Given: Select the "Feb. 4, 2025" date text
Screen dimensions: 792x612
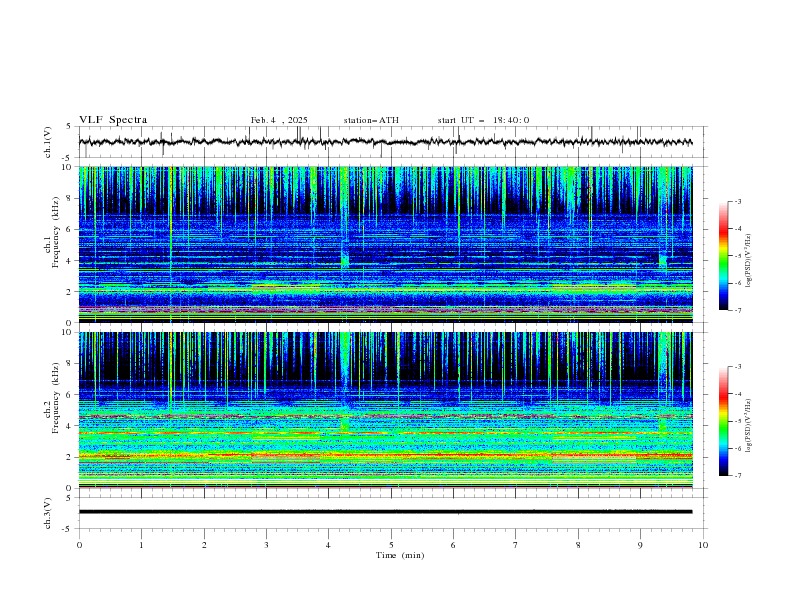Looking at the screenshot, I should point(279,120).
